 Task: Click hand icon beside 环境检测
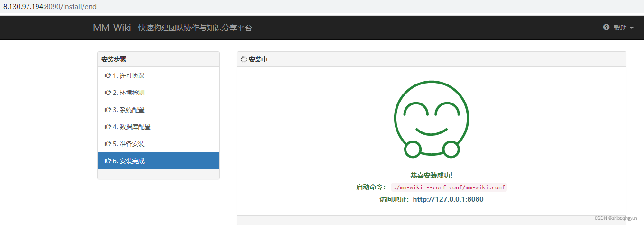pos(108,93)
